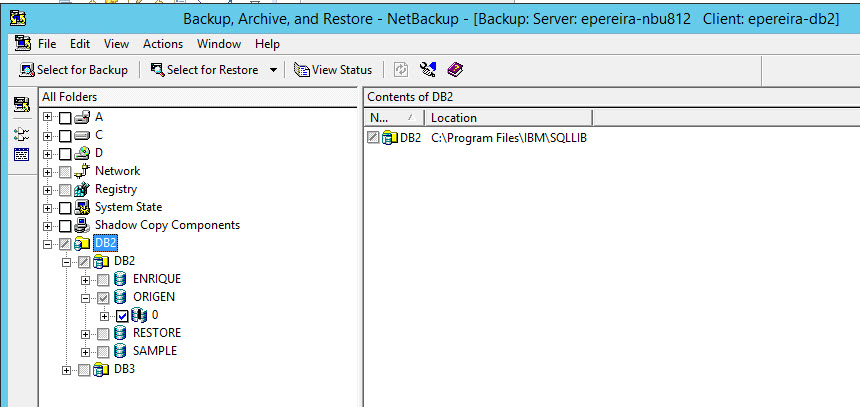The height and width of the screenshot is (407, 860).
Task: Expand partition 0 under ORIGEN
Action: 105,316
